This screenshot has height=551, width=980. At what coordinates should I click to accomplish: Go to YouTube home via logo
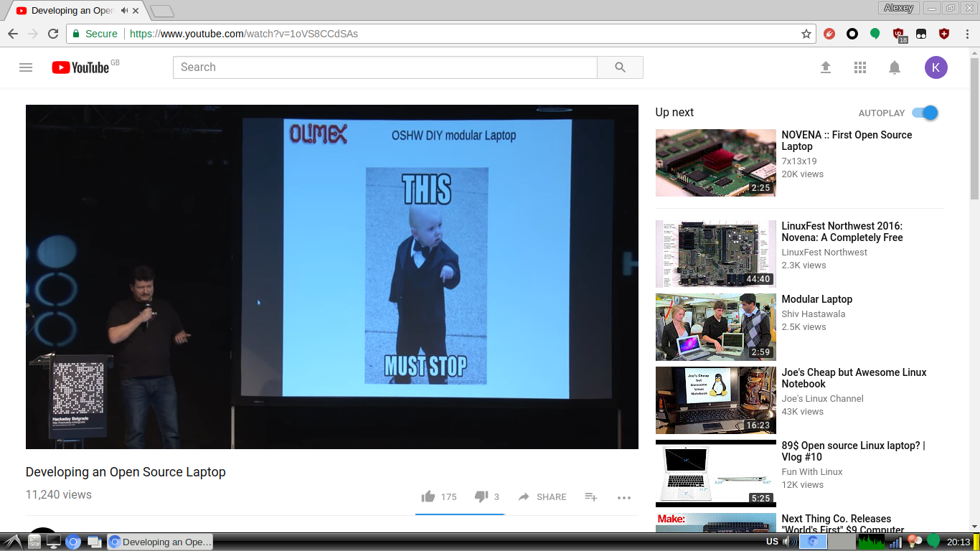point(80,67)
